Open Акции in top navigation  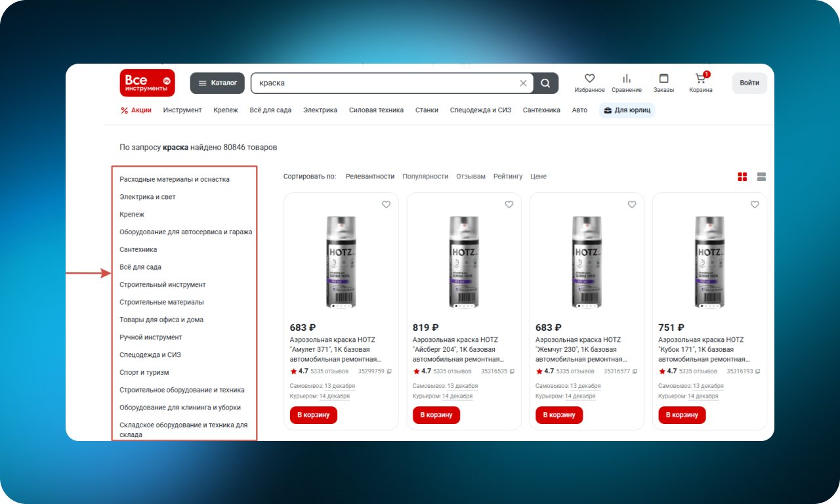[x=136, y=110]
